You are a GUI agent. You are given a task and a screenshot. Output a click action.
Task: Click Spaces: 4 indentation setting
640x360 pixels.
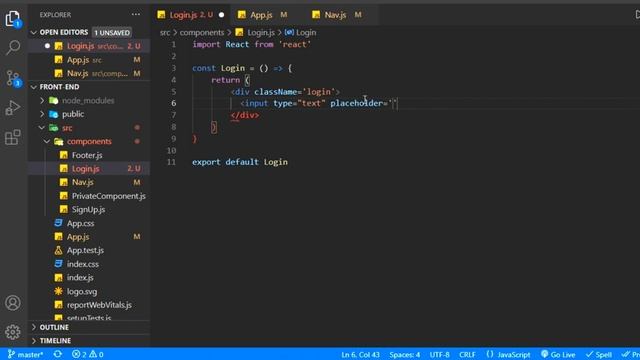(x=404, y=354)
